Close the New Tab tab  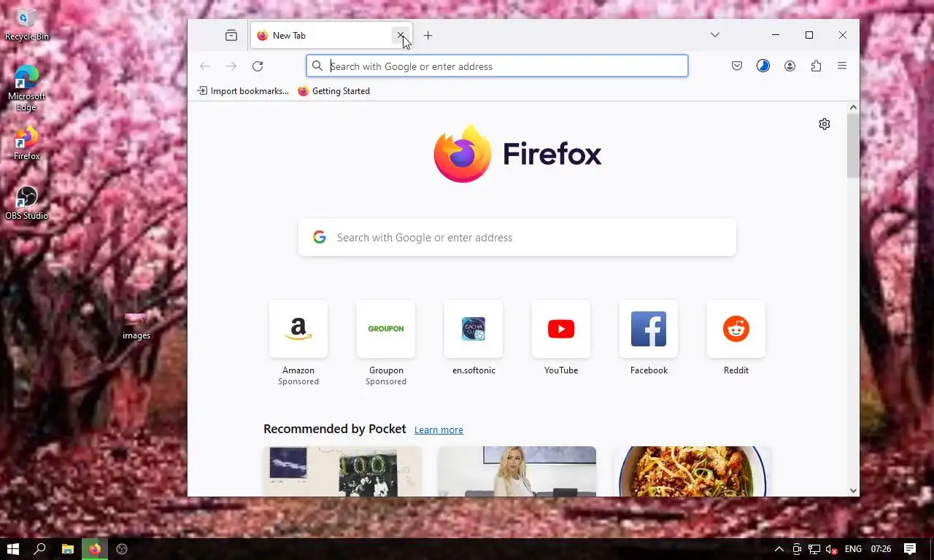pyautogui.click(x=401, y=35)
